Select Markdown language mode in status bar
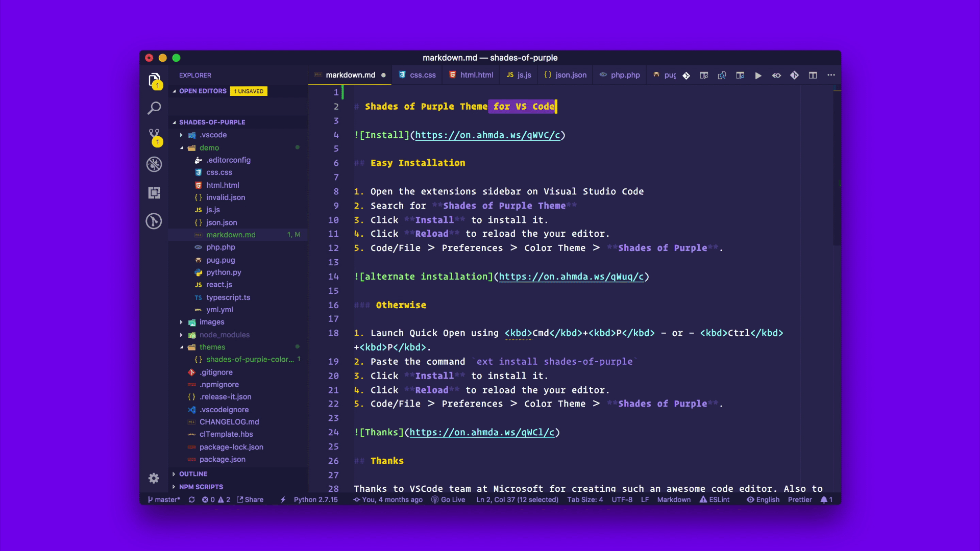This screenshot has height=551, width=980. pyautogui.click(x=674, y=499)
